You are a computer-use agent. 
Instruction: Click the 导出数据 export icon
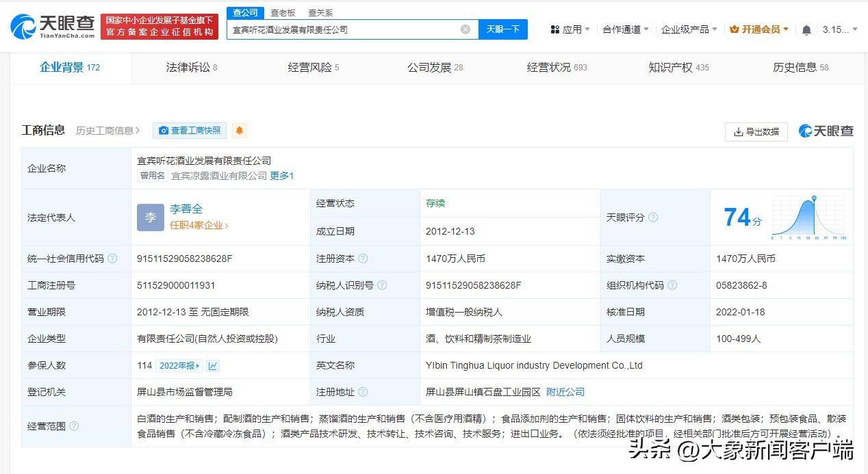[740, 131]
